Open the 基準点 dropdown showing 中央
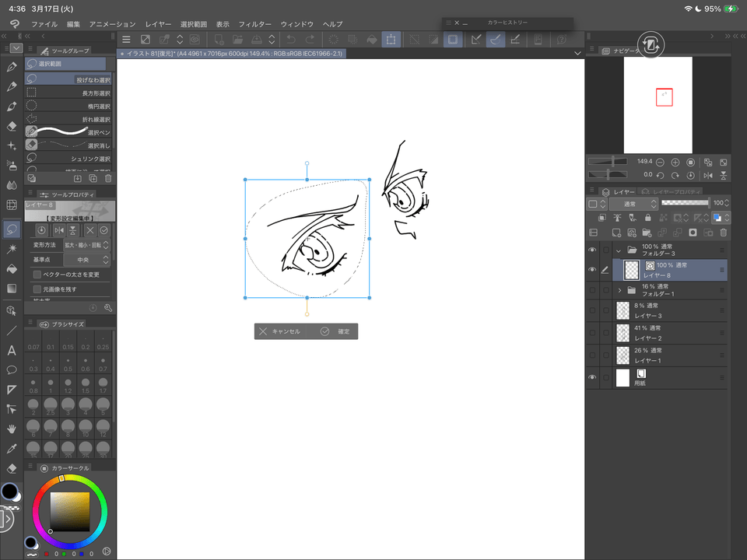This screenshot has height=560, width=747. tap(86, 260)
